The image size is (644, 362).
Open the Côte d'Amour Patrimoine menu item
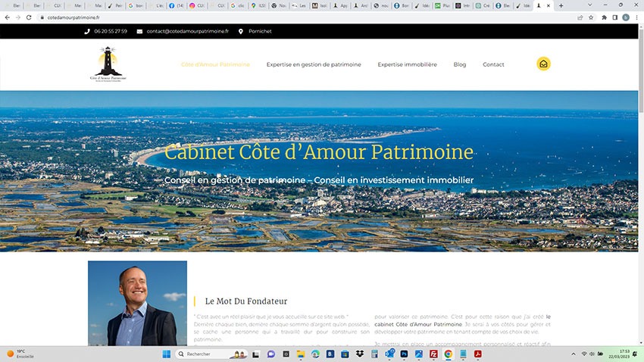pos(215,64)
